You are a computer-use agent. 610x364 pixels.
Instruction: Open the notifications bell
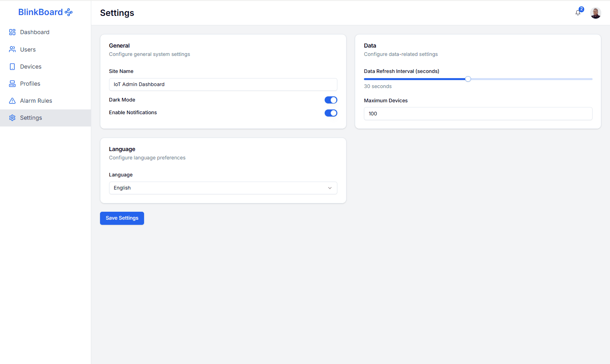tap(578, 13)
